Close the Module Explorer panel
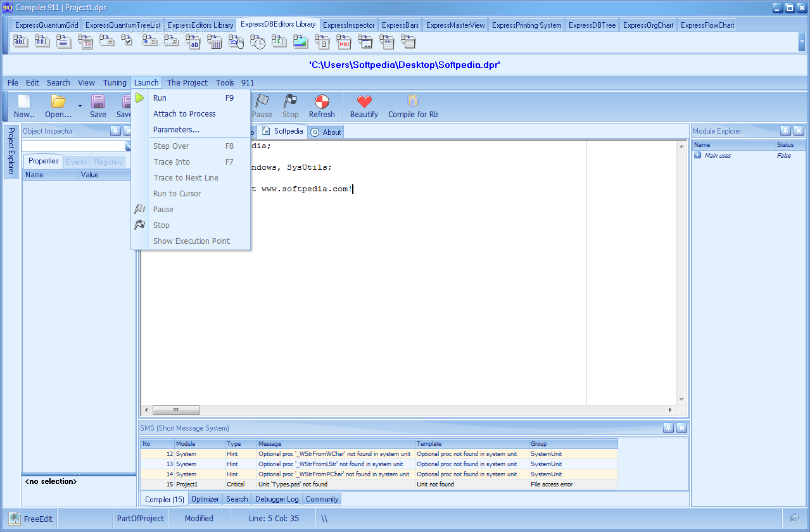The image size is (810, 532). coord(799,130)
